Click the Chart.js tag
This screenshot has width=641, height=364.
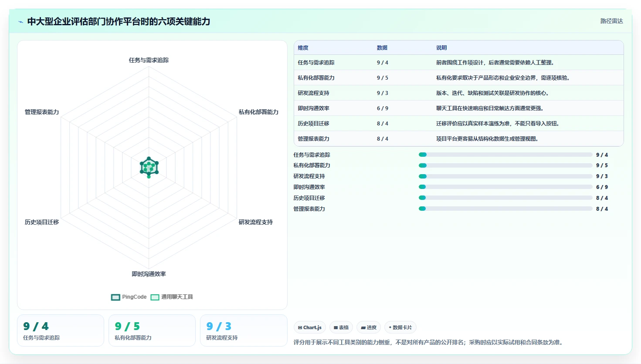[310, 327]
